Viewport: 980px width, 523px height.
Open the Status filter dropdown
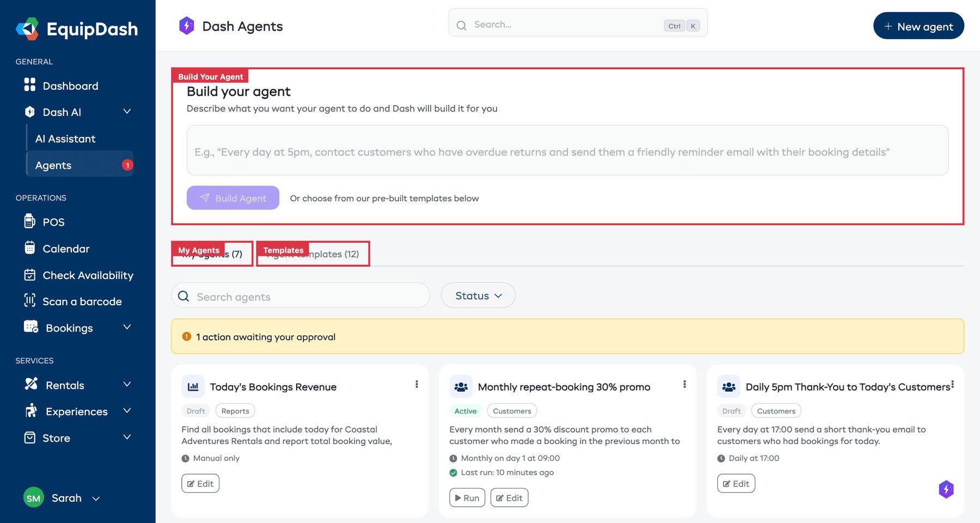pyautogui.click(x=477, y=296)
